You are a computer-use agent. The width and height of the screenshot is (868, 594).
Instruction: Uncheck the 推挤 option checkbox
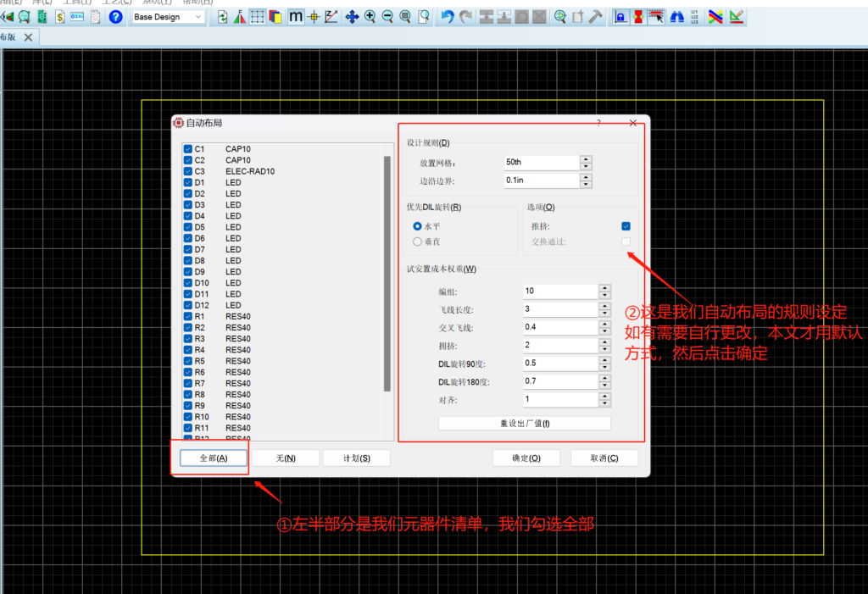[626, 226]
